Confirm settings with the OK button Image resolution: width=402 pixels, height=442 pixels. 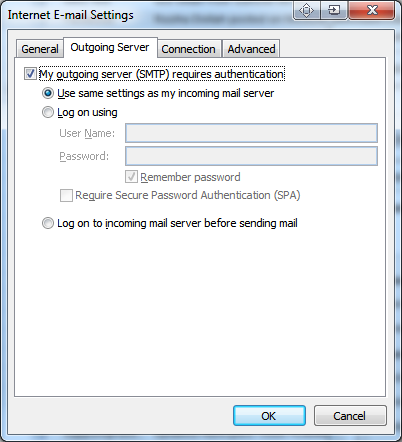pos(269,416)
